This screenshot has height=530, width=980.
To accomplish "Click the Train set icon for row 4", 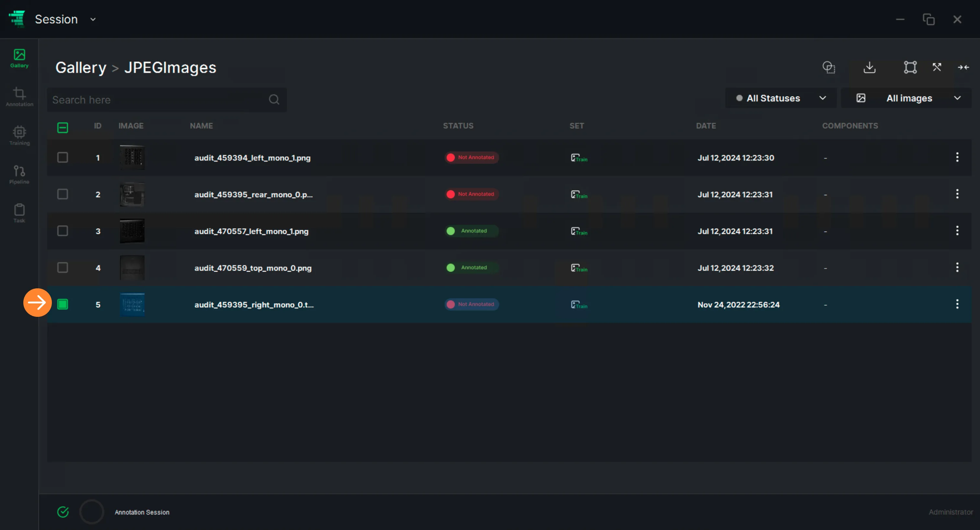I will pos(579,268).
